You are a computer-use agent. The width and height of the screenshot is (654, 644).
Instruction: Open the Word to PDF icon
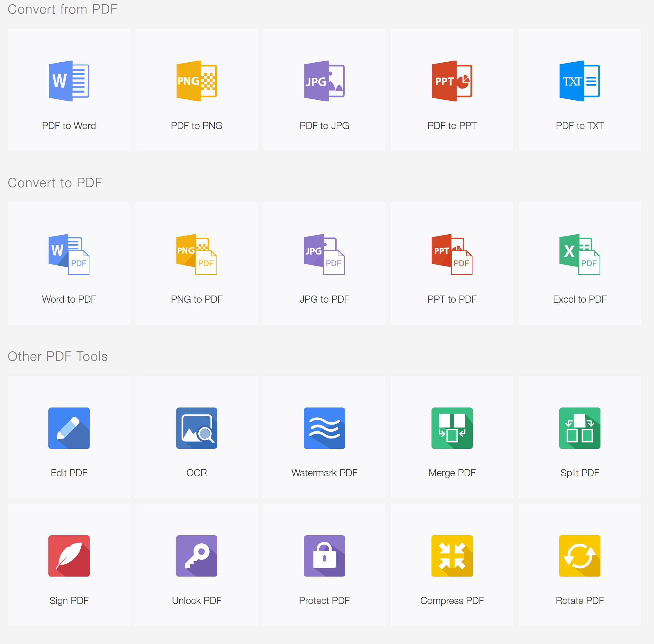click(69, 254)
